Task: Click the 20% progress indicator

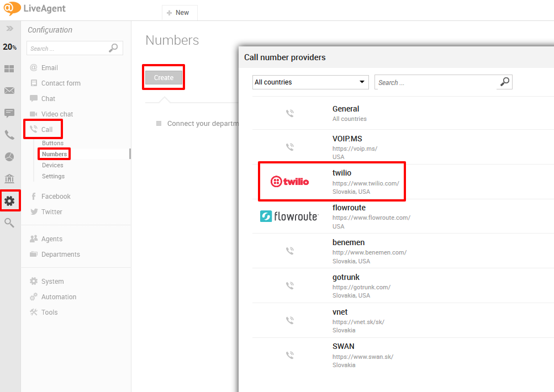Action: (x=9, y=47)
